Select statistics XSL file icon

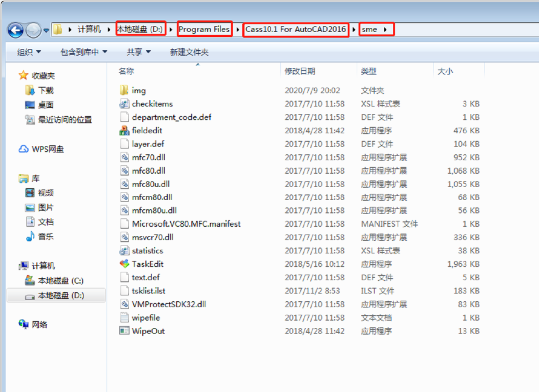click(124, 251)
